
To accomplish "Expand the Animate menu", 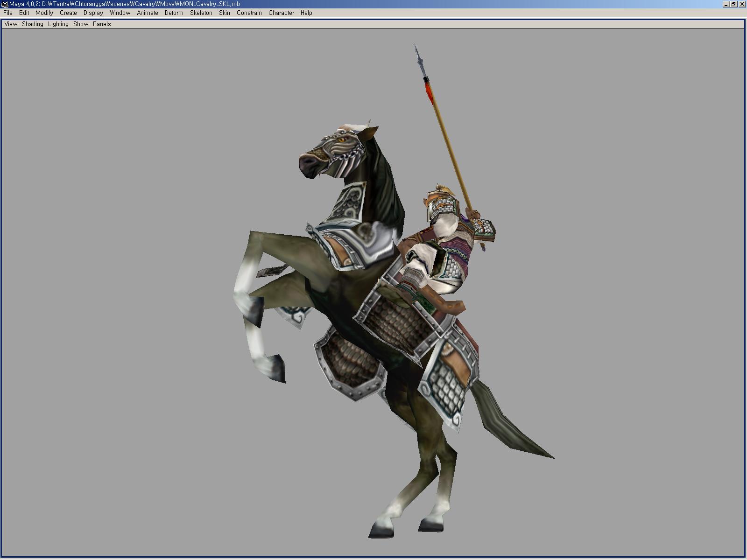I will pos(148,13).
